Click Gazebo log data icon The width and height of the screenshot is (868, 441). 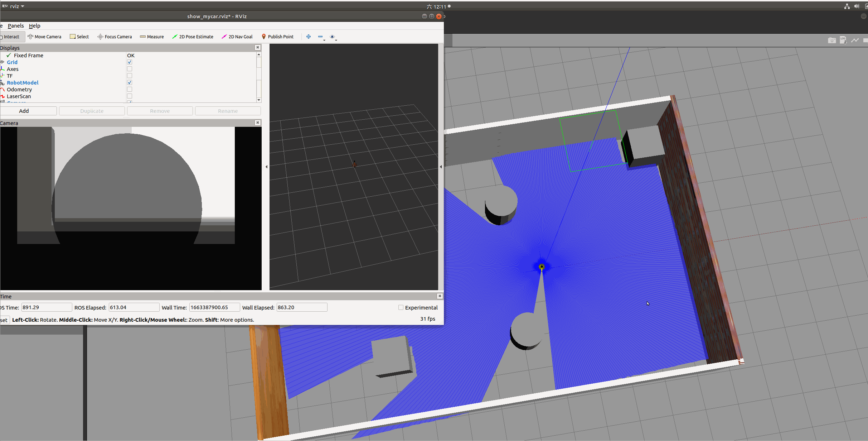(x=843, y=40)
